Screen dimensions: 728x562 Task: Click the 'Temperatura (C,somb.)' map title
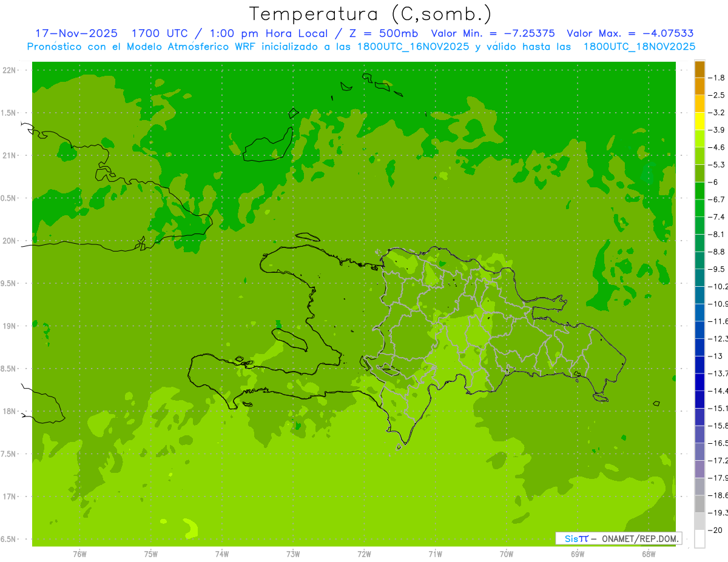point(370,14)
